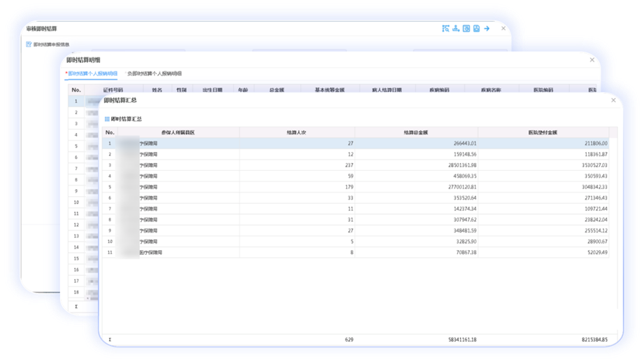Click the save disk icon in the toolbar
Screen dimensions: 644x362
pyautogui.click(x=476, y=29)
